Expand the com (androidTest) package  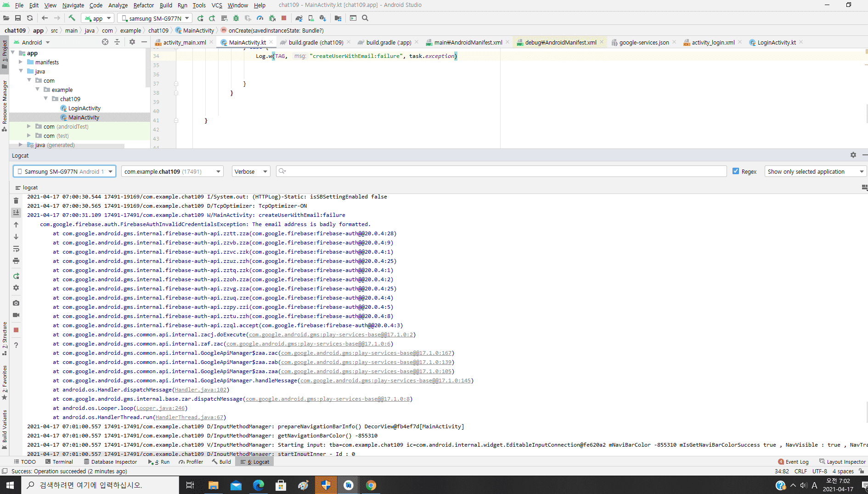point(29,126)
